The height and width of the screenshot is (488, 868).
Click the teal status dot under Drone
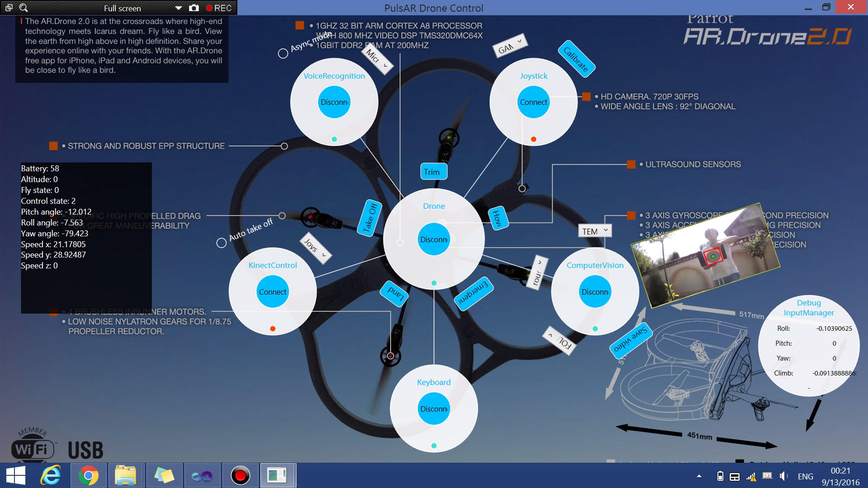[x=434, y=283]
